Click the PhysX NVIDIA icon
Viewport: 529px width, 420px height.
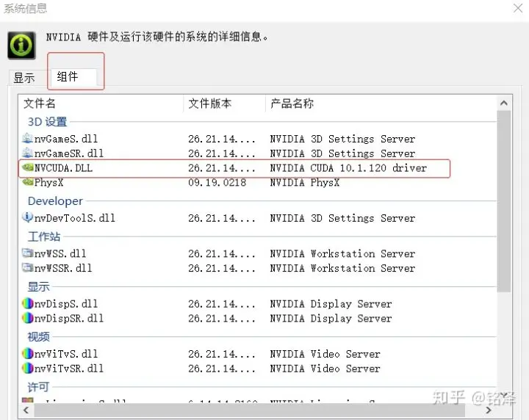tap(28, 182)
